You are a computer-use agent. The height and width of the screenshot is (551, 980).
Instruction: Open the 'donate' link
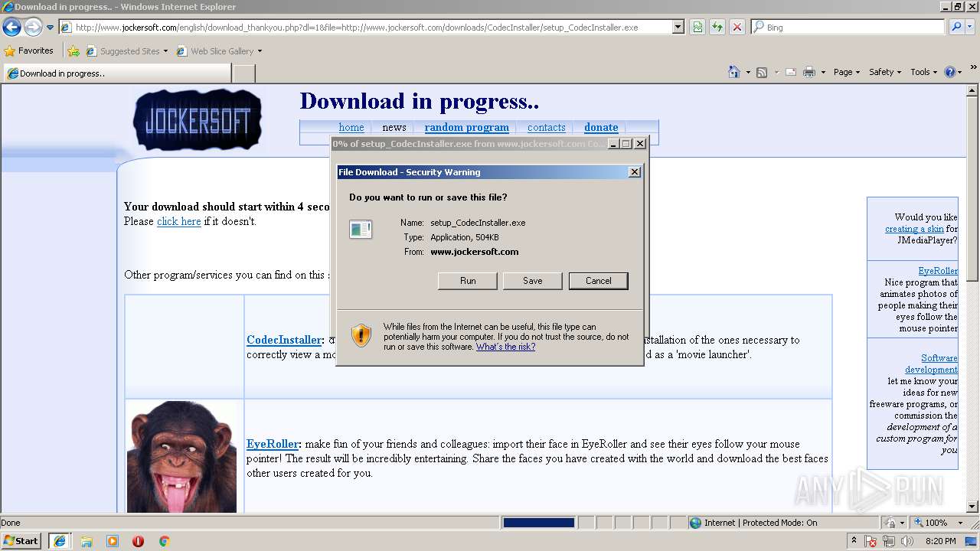pyautogui.click(x=601, y=127)
